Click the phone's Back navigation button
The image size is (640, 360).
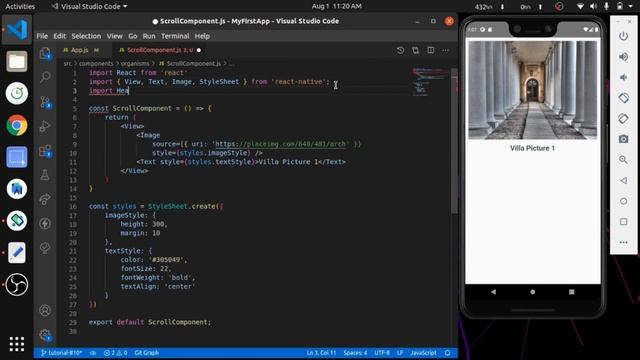click(x=493, y=292)
